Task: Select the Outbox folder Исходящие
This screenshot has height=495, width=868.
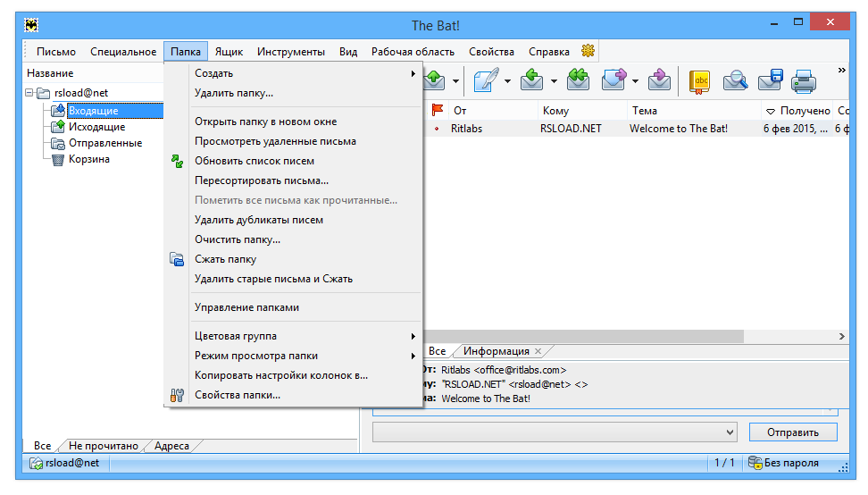Action: tap(96, 127)
